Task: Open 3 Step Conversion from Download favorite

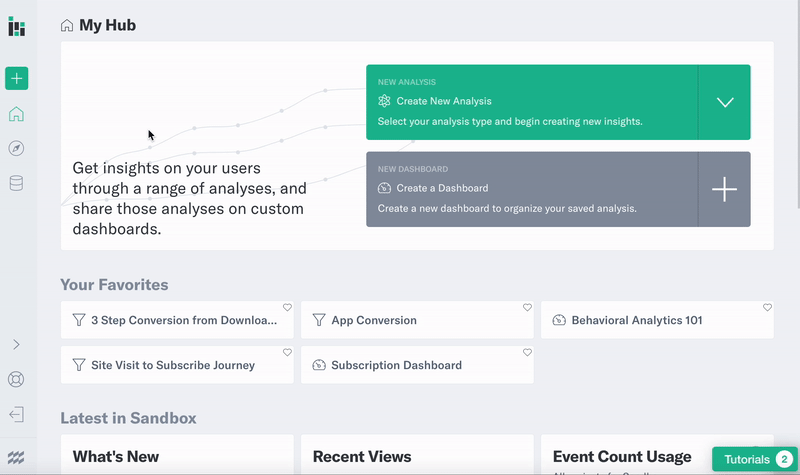Action: [x=177, y=320]
